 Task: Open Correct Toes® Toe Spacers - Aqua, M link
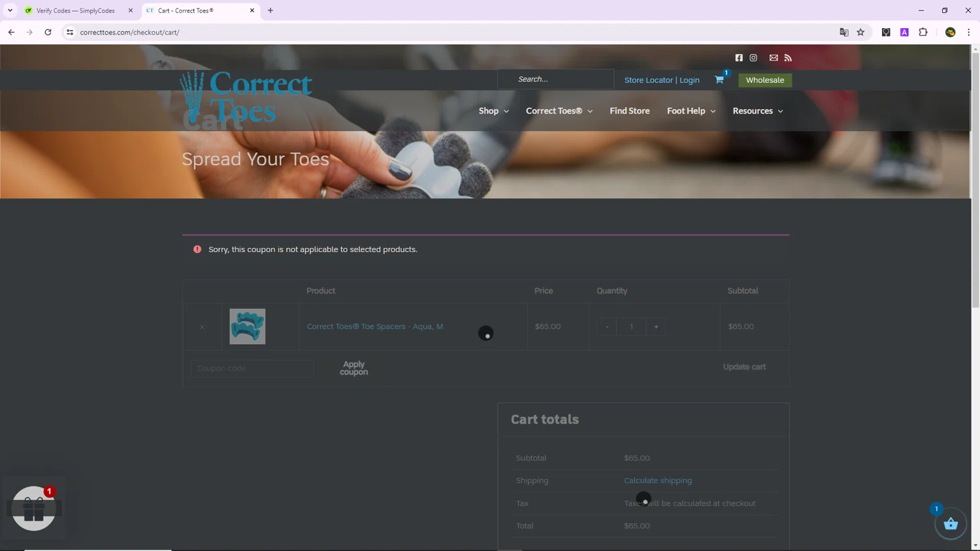(x=375, y=326)
